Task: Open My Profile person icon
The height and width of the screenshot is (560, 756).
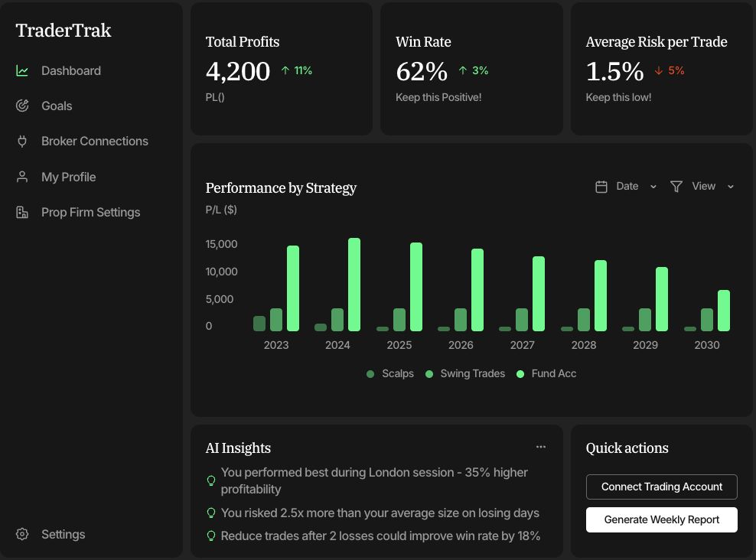Action: (22, 177)
